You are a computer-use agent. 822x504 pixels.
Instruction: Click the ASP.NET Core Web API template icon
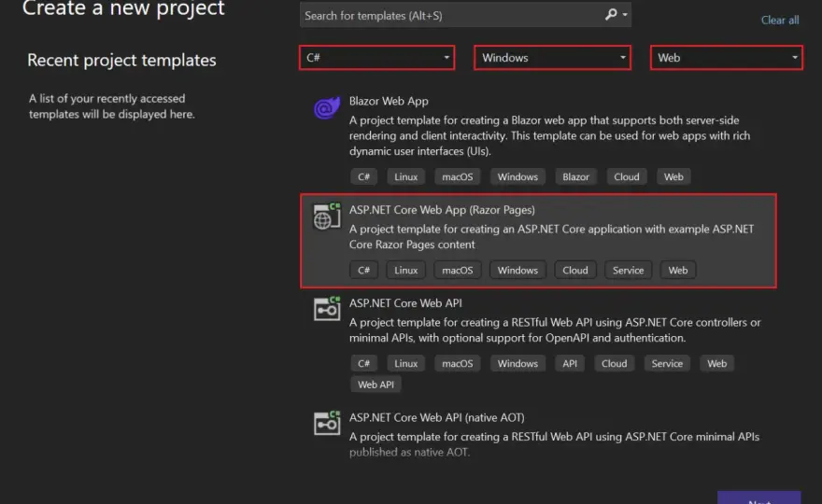tap(327, 309)
